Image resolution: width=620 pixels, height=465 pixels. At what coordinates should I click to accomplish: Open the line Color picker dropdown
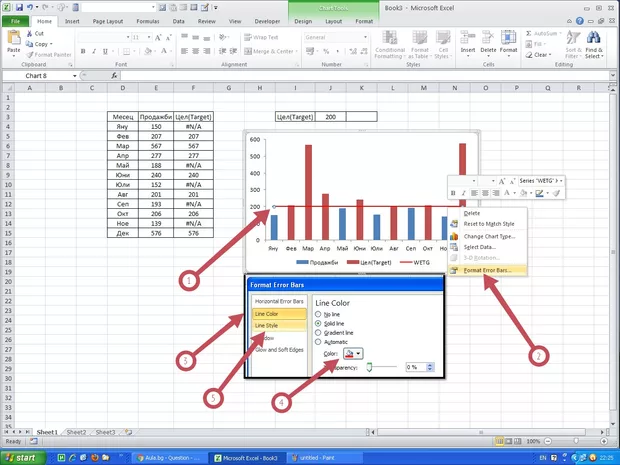click(358, 353)
